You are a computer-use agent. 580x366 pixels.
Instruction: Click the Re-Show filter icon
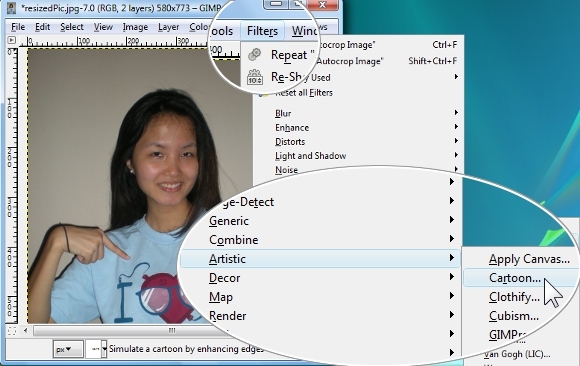pyautogui.click(x=255, y=77)
